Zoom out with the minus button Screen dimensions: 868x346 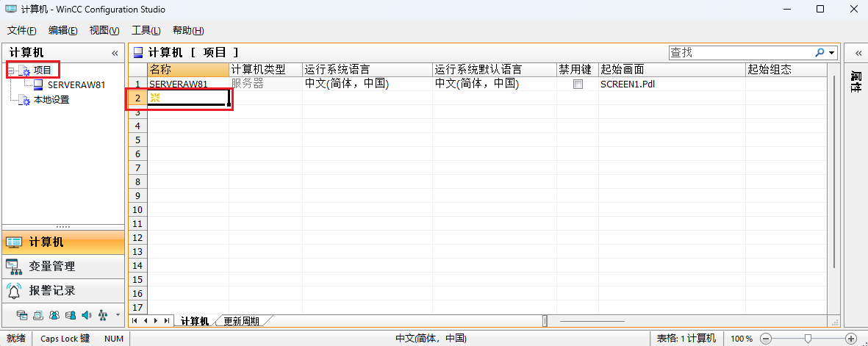tap(766, 338)
